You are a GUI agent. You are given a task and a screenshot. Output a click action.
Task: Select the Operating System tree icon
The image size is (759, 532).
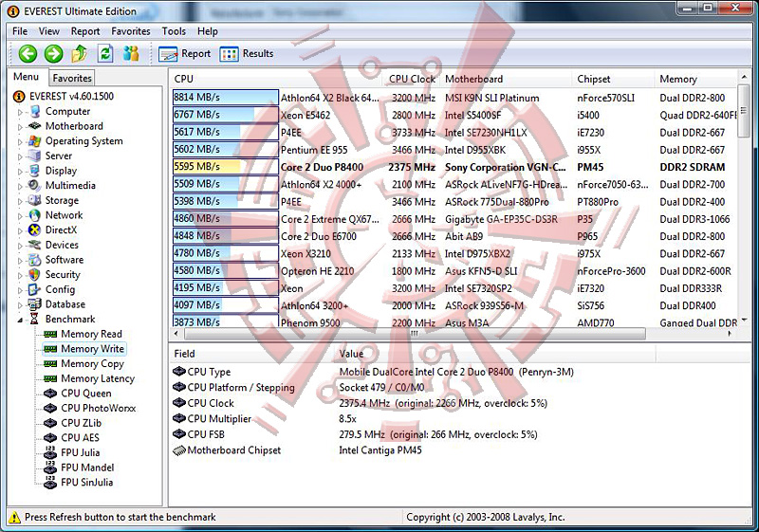[35, 140]
